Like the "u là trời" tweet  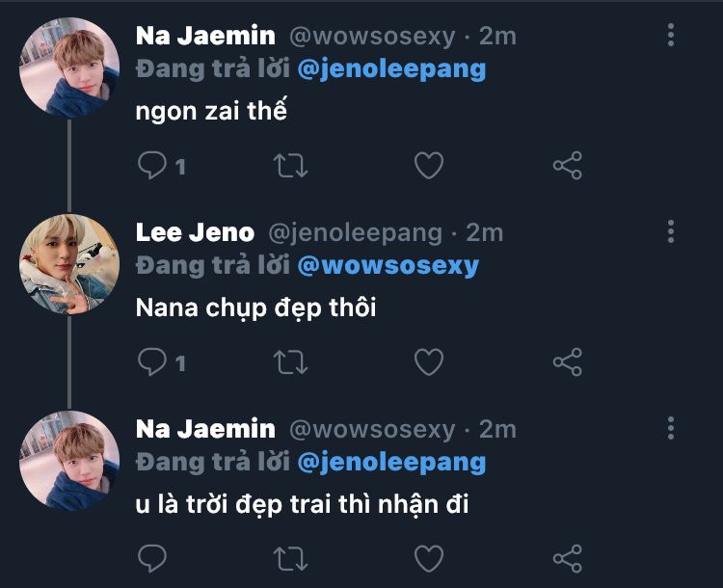(428, 557)
